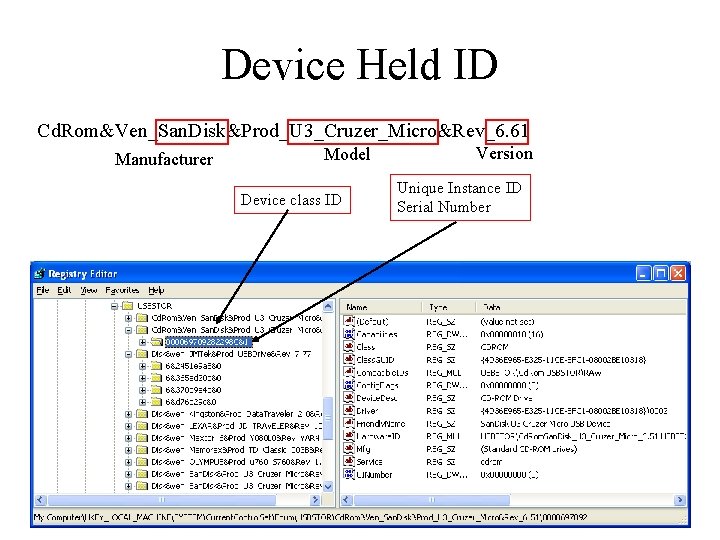Sort values by the Type column header
Image resolution: width=720 pixels, height=540 pixels.
[x=448, y=307]
